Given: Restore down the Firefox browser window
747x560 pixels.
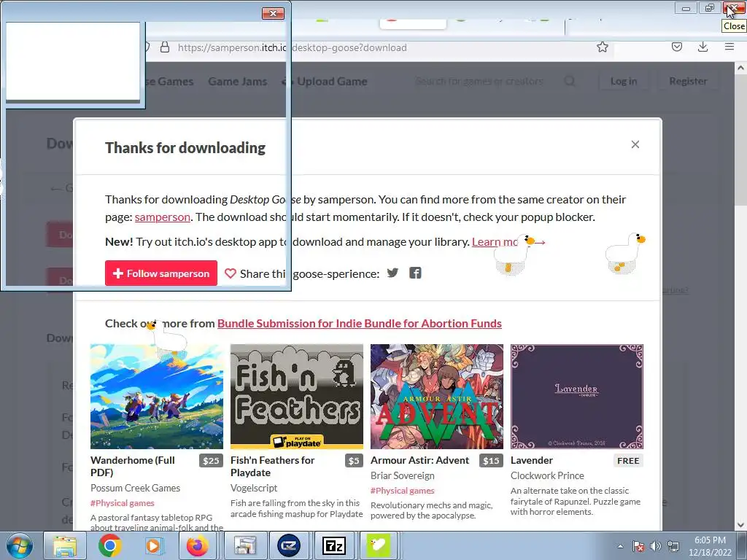Looking at the screenshot, I should coord(709,8).
